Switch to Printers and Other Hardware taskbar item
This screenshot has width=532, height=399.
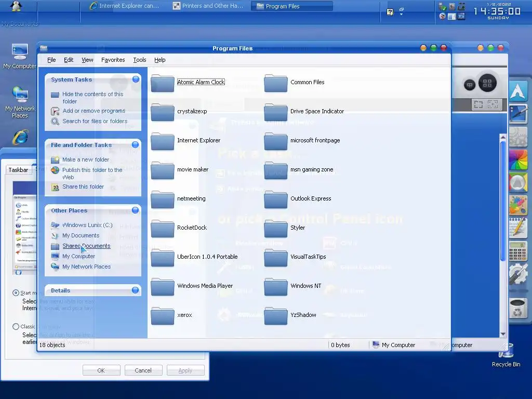point(208,6)
